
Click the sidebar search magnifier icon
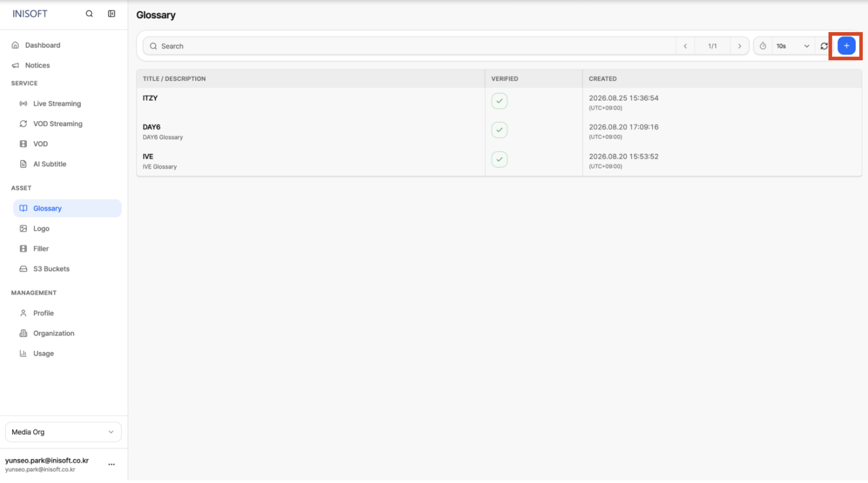[x=89, y=14]
